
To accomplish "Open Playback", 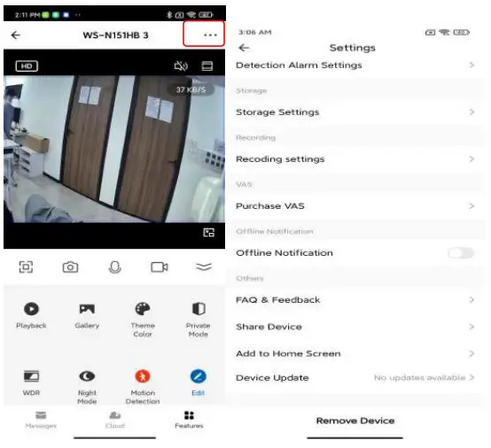I will [31, 315].
